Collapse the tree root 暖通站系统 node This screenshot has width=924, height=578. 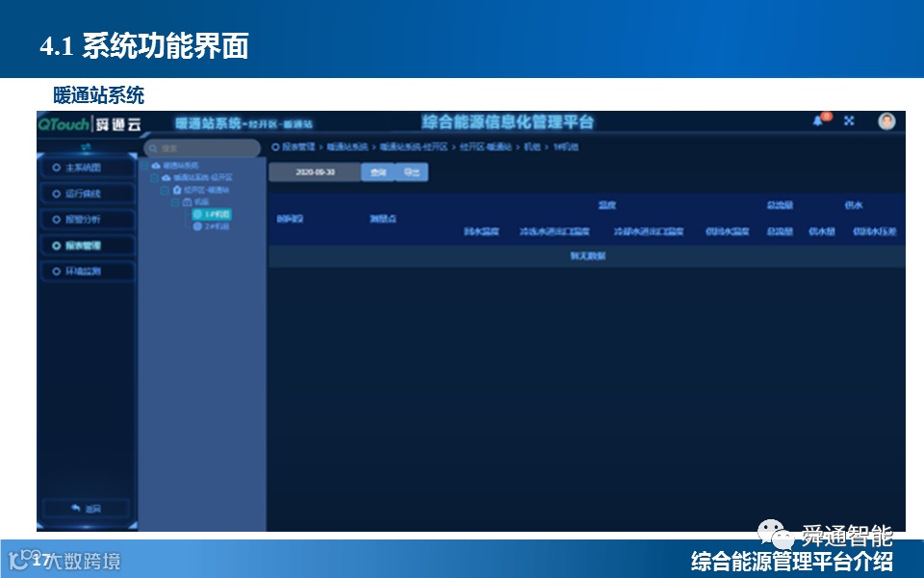(x=144, y=166)
